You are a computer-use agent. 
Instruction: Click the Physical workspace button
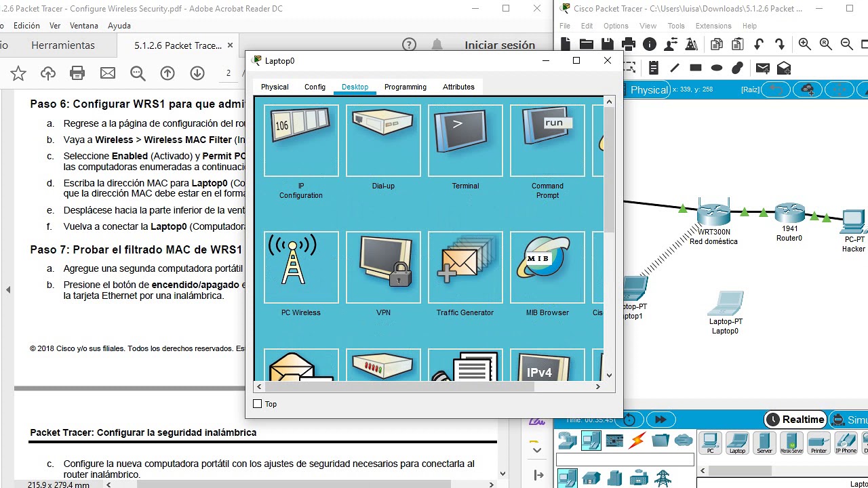click(648, 89)
